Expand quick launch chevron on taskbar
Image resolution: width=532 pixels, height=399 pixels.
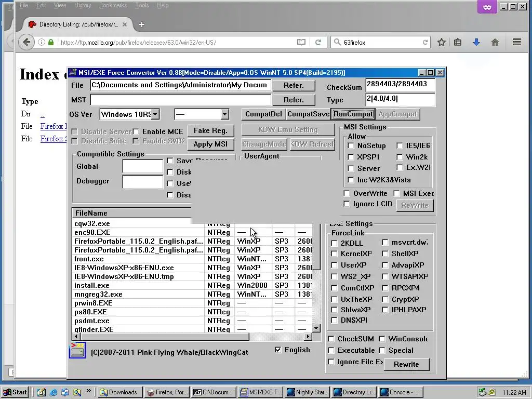pyautogui.click(x=88, y=391)
